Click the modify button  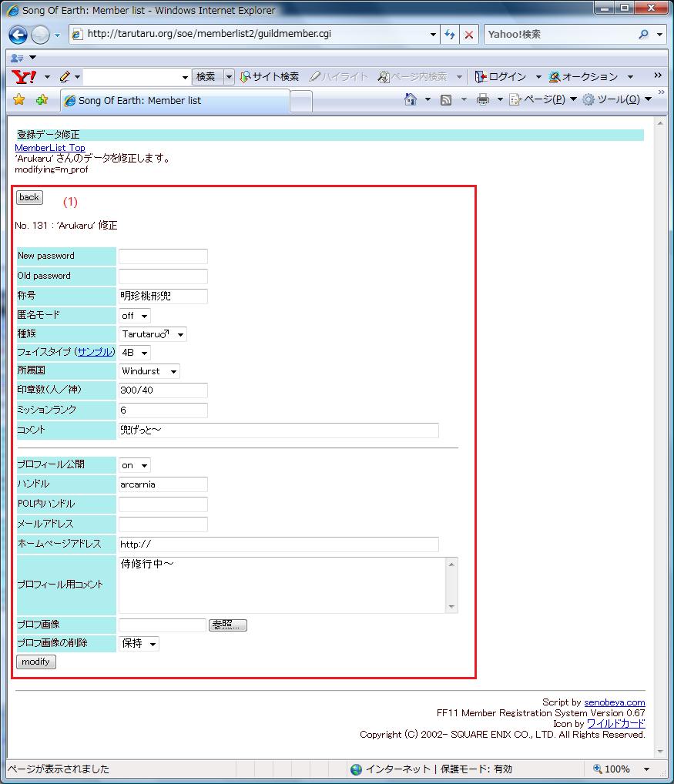coord(35,662)
